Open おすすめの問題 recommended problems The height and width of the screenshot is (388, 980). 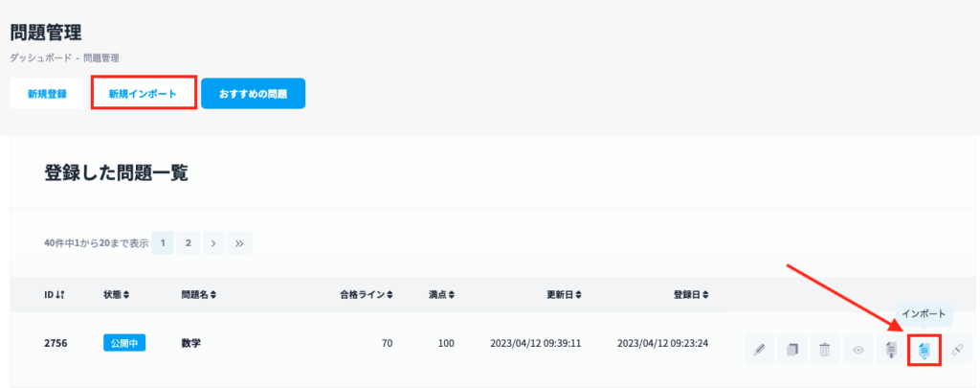click(253, 94)
